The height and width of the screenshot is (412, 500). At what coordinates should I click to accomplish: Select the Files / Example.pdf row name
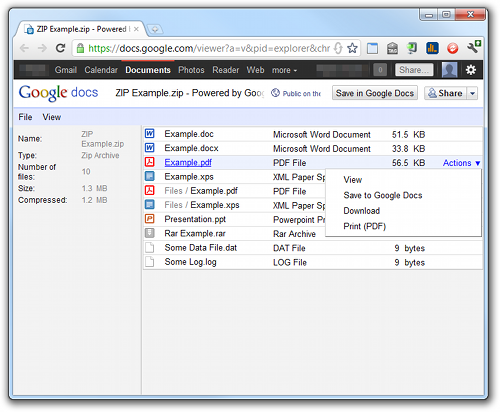pos(201,191)
